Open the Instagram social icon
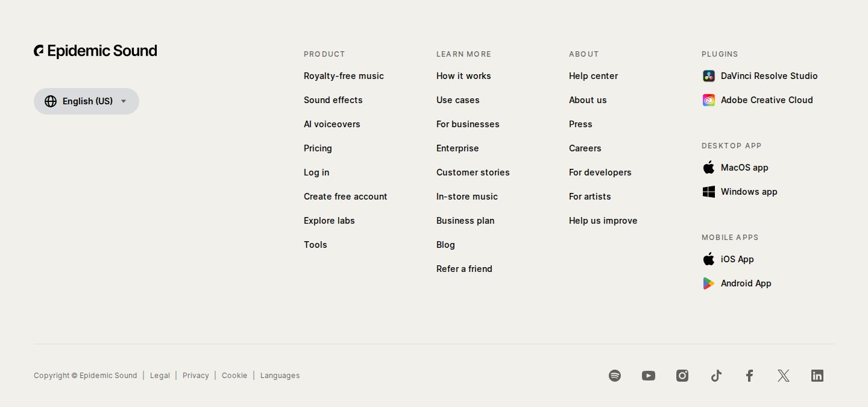868x407 pixels. pyautogui.click(x=682, y=376)
